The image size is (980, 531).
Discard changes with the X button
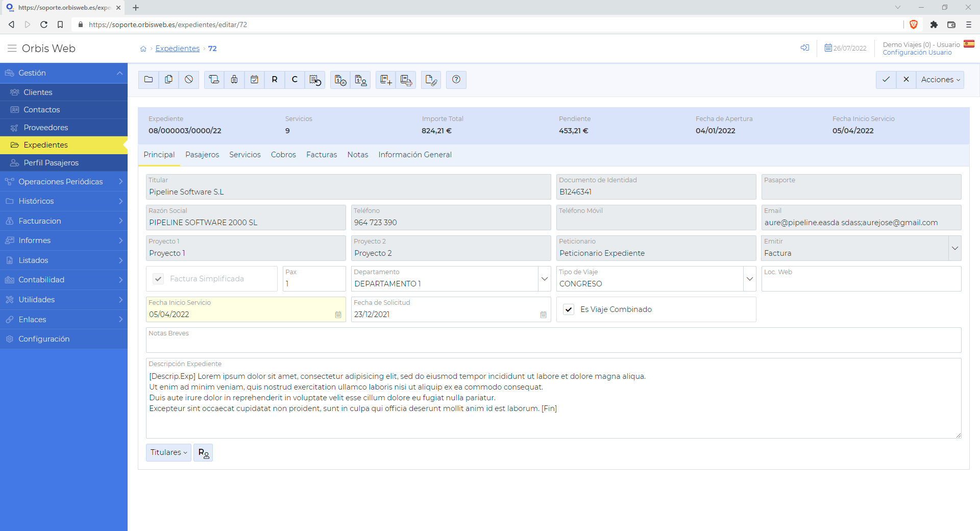tap(906, 80)
